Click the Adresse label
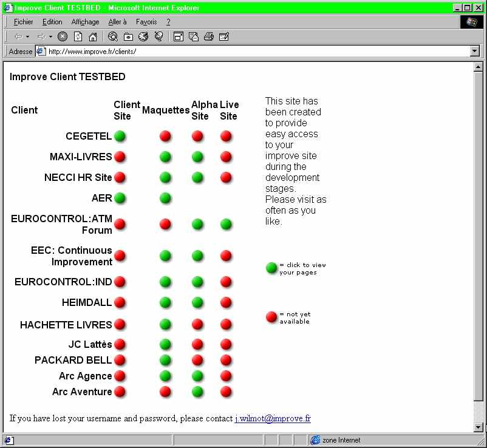The height and width of the screenshot is (448, 487). (20, 51)
